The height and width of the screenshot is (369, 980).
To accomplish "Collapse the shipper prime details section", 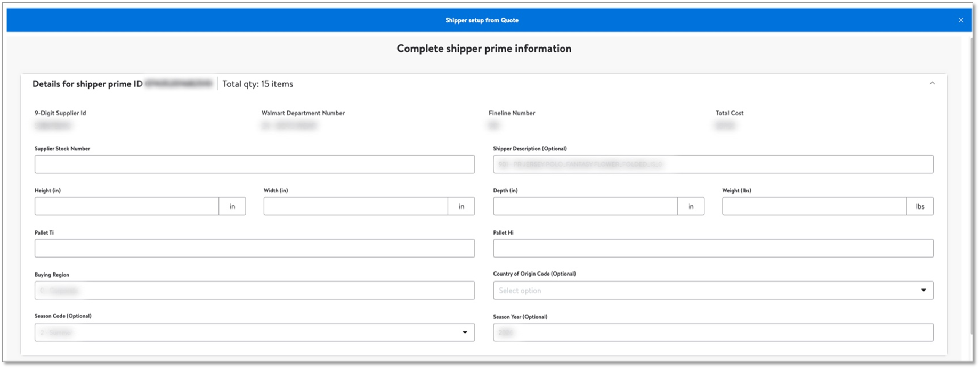I will (x=932, y=83).
